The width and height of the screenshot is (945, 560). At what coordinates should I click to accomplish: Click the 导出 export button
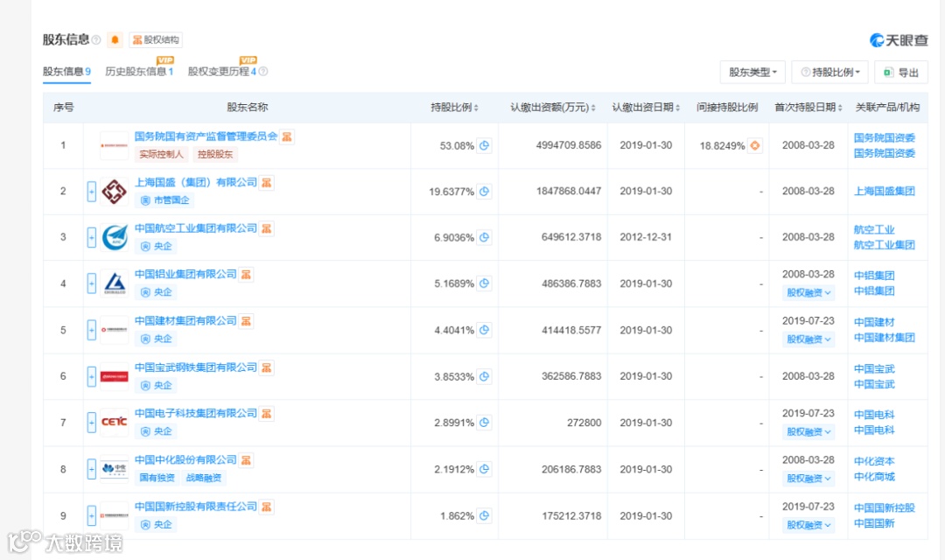pyautogui.click(x=901, y=73)
